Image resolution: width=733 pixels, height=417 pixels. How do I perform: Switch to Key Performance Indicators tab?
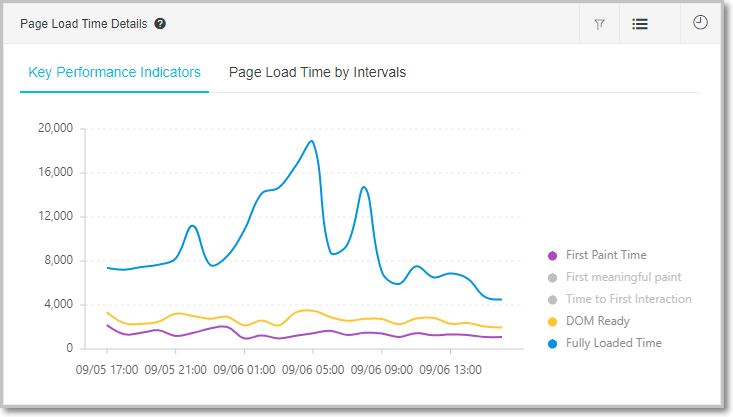114,72
